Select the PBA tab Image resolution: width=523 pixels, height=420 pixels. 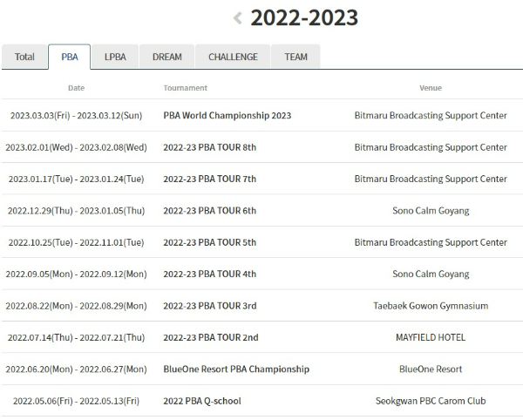coord(70,57)
